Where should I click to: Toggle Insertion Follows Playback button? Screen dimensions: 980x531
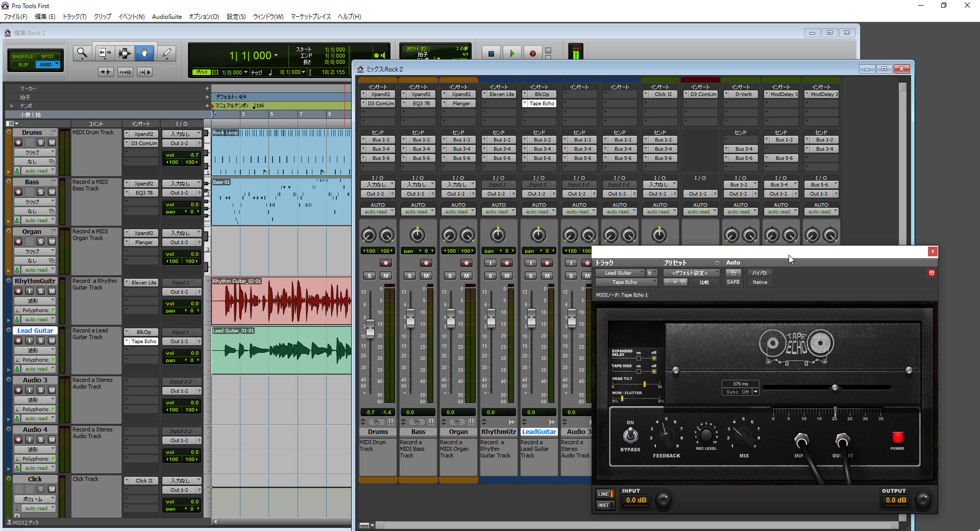coord(145,72)
